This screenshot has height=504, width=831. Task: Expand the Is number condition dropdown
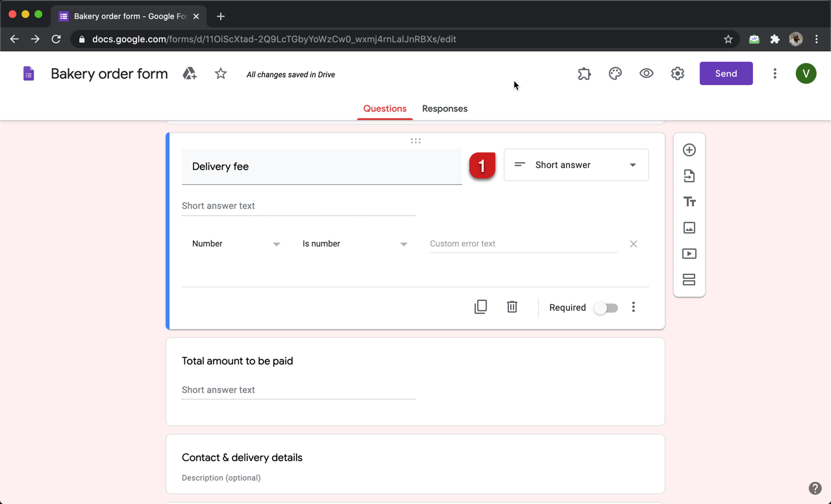click(354, 243)
